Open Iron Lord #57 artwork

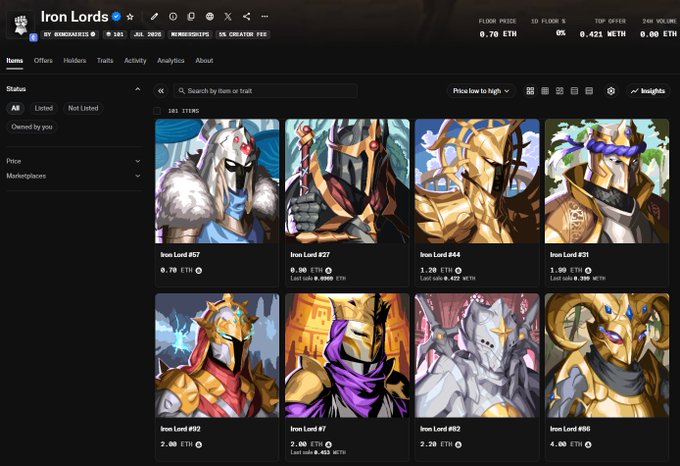(x=217, y=181)
